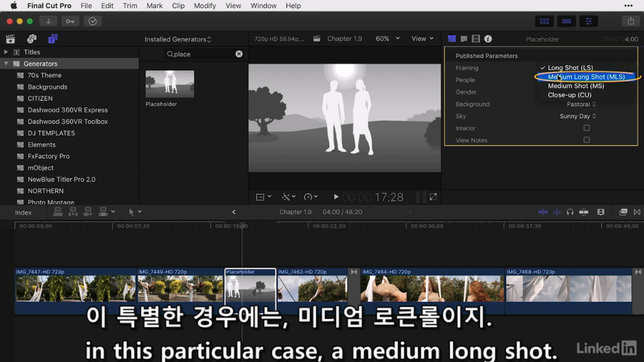Open the Apple menu

(x=13, y=6)
